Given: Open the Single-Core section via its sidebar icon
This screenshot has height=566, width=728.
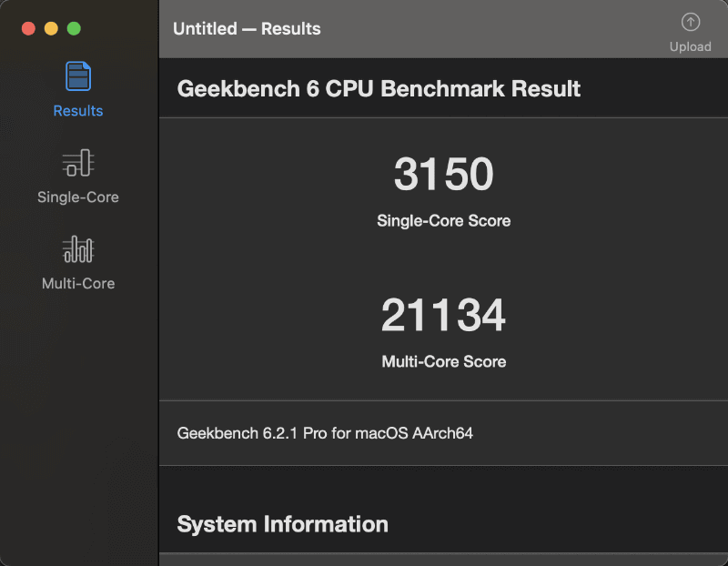Looking at the screenshot, I should point(77,161).
